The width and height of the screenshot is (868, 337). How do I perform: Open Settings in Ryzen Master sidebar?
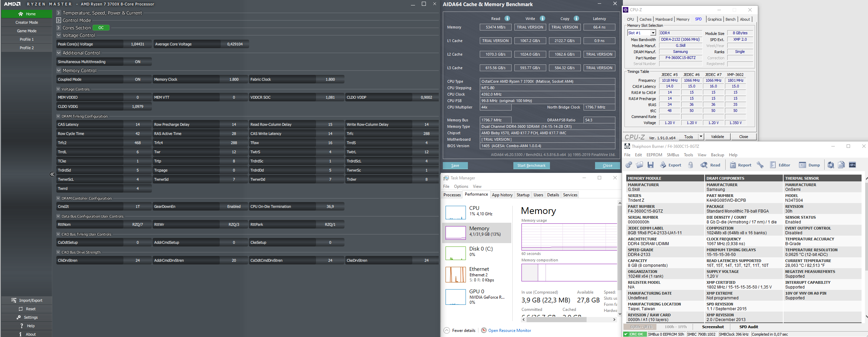(26, 317)
